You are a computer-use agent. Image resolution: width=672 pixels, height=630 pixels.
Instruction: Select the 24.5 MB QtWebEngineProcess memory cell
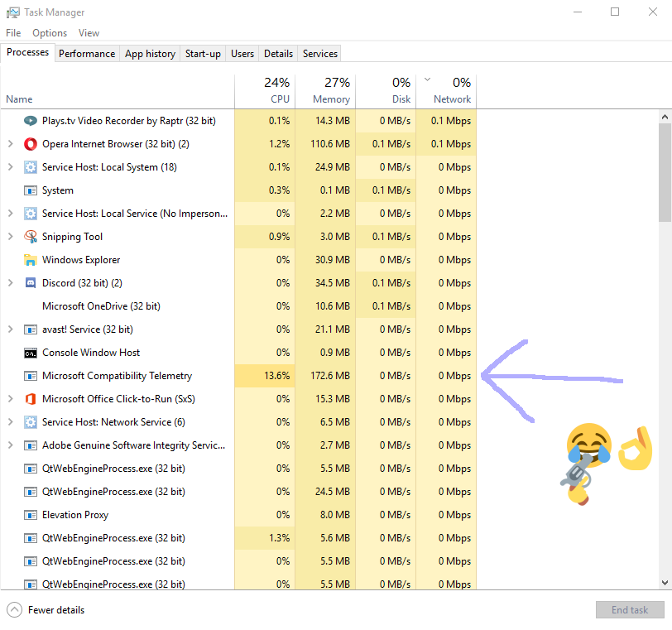click(325, 492)
